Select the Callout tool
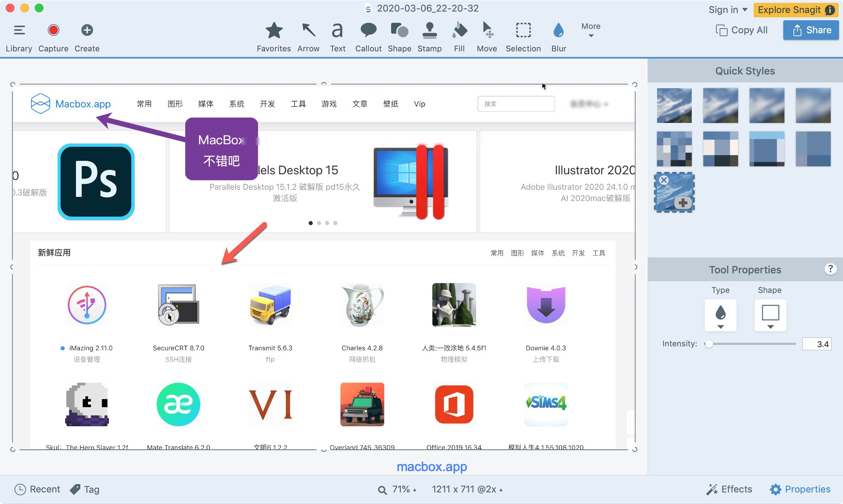Viewport: 843px width, 504px height. click(368, 37)
